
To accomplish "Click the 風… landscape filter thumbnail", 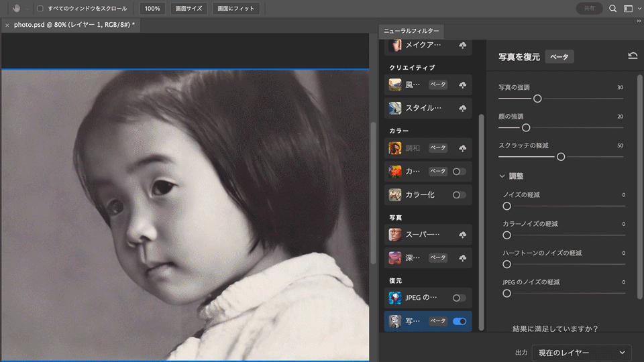I will (x=395, y=85).
